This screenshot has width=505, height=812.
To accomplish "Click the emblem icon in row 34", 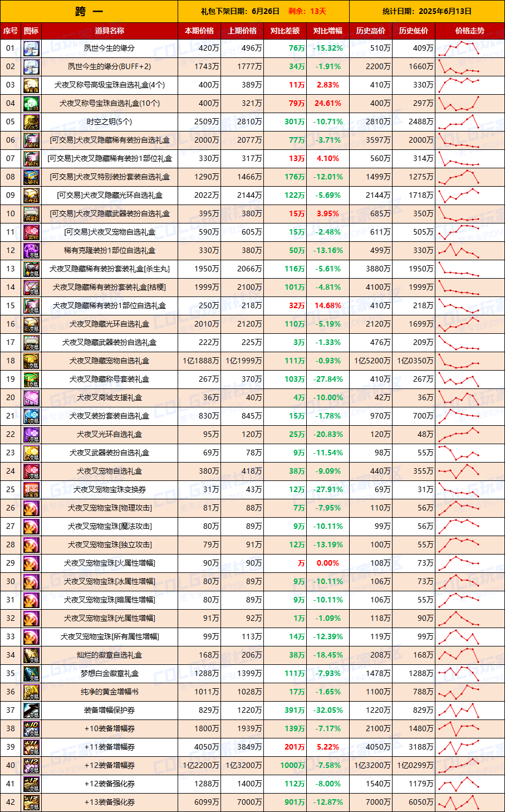I will click(31, 655).
